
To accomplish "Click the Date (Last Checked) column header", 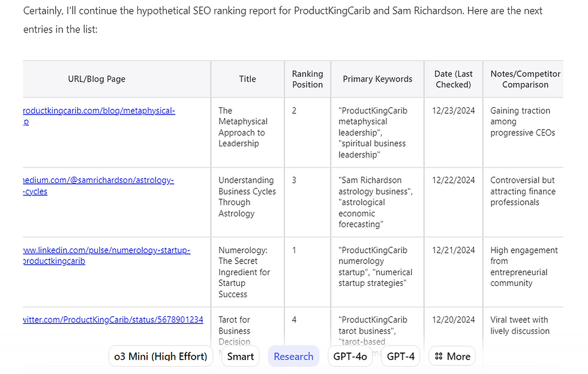I will tap(454, 79).
